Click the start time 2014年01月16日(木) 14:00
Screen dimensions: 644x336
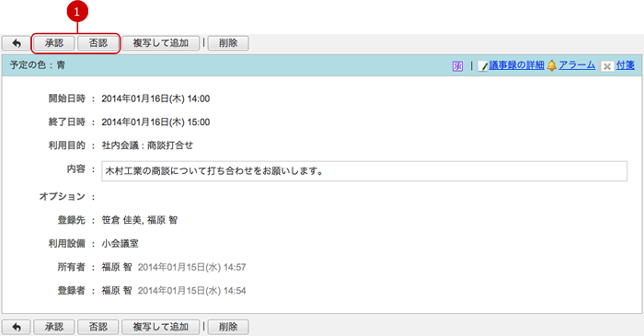pos(155,99)
